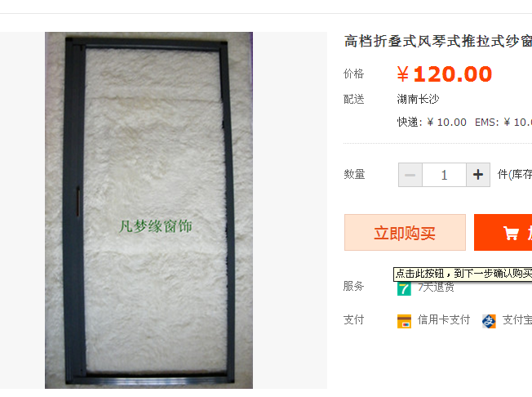Click the 立即购买 buy now button
Viewport: 532px width, 397px height.
point(405,233)
